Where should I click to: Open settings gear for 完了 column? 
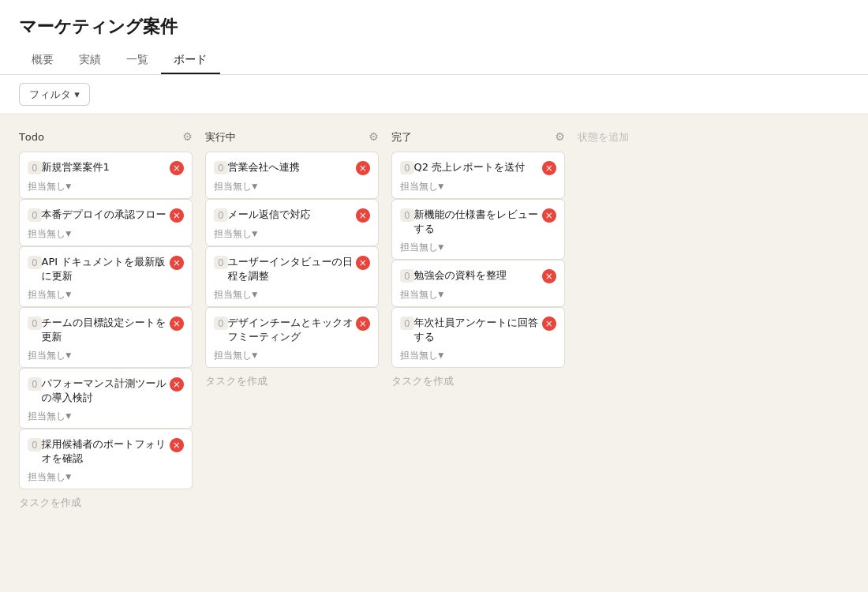(559, 137)
